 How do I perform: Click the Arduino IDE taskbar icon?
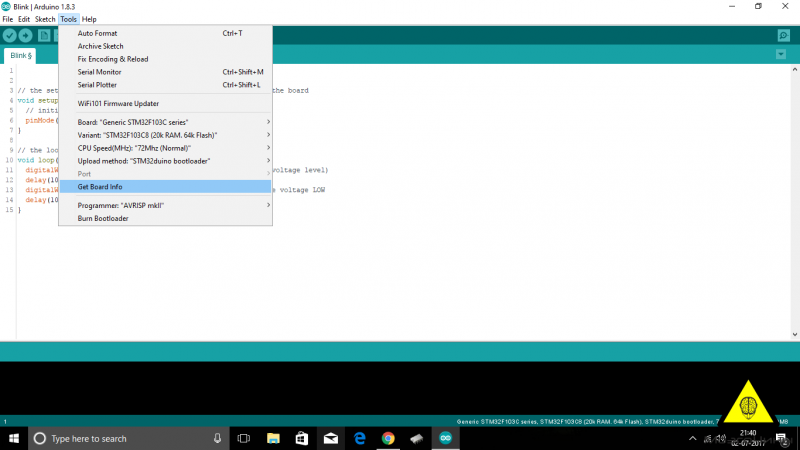[x=445, y=438]
